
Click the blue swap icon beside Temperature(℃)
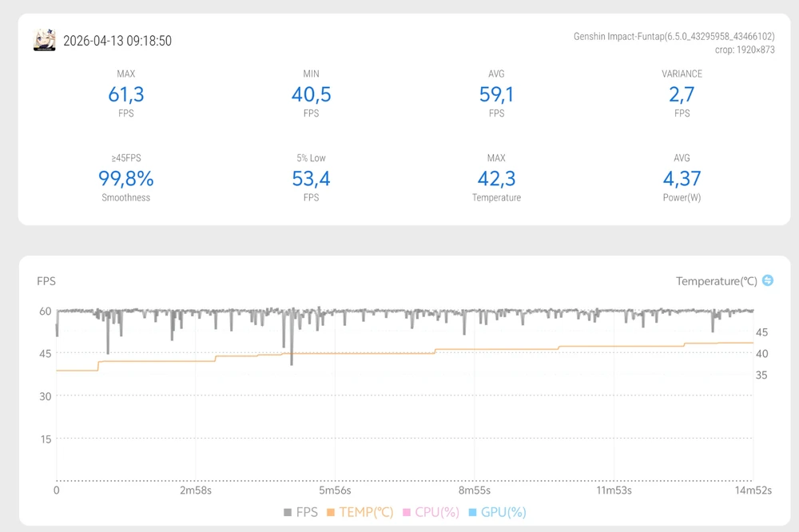(768, 280)
